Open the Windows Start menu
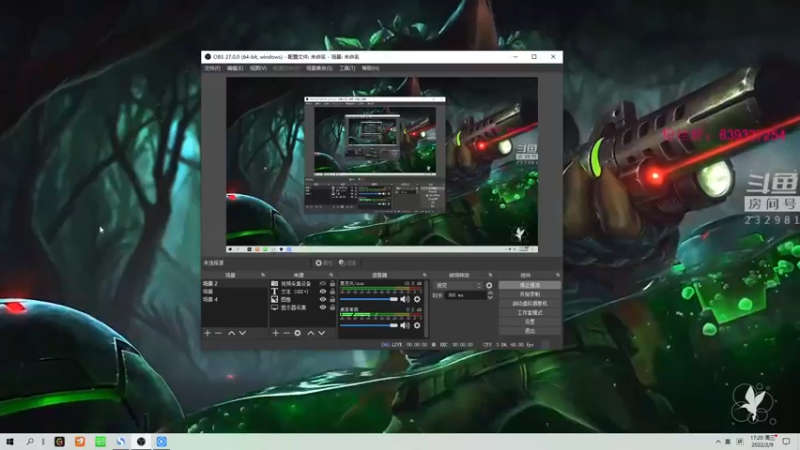Viewport: 800px width, 450px height. [x=10, y=442]
